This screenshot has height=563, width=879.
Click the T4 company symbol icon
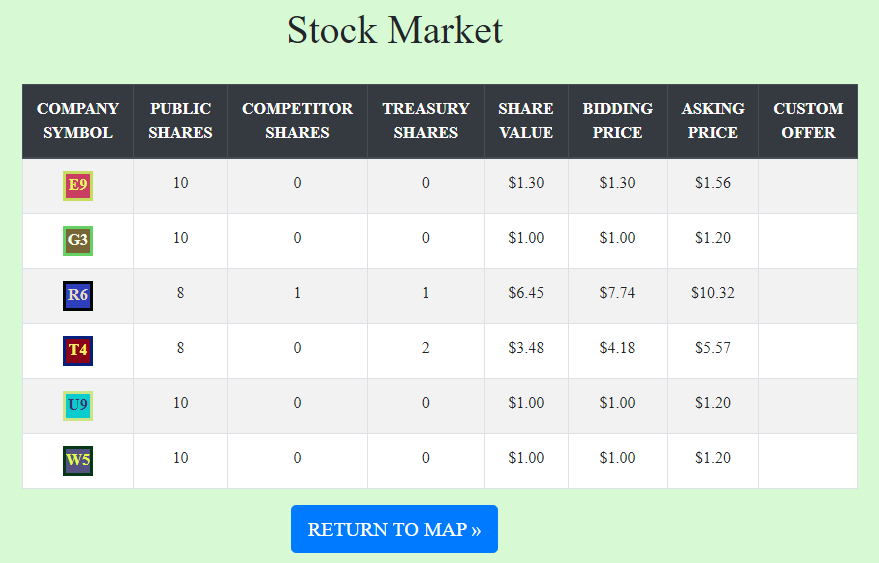78,350
